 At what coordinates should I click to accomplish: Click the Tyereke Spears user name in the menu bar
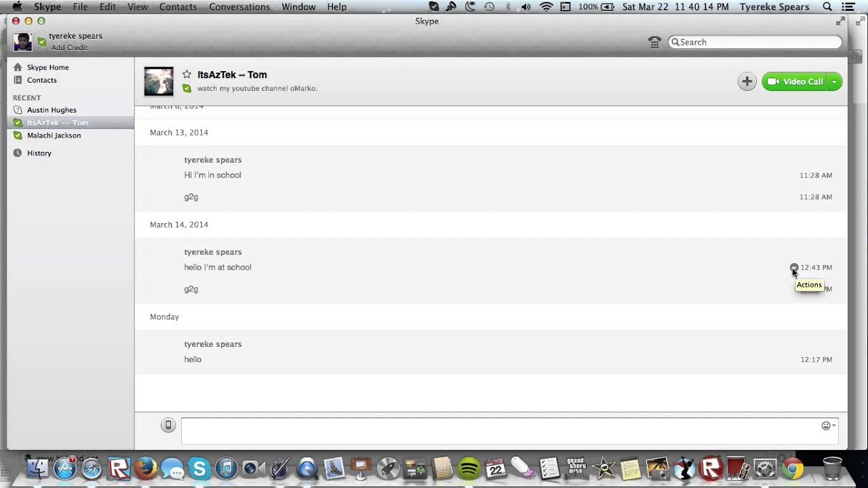coord(774,7)
